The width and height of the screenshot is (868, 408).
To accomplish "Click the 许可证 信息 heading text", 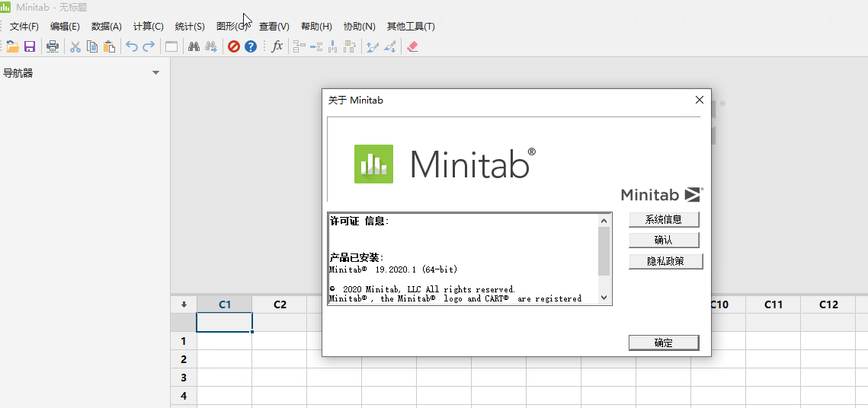I will click(x=359, y=221).
